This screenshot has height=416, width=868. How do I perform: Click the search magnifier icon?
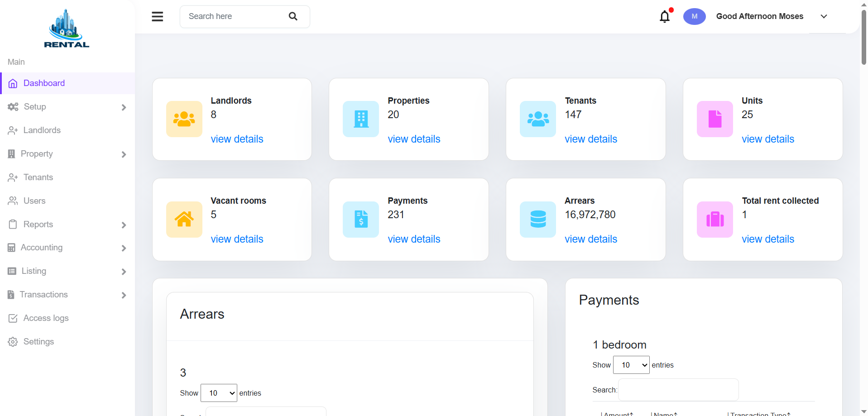point(293,16)
